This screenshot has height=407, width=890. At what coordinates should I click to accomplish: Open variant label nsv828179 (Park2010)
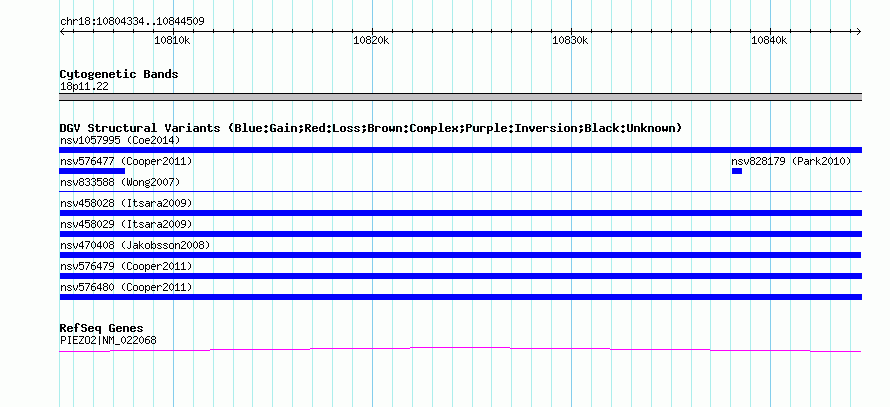coord(791,161)
